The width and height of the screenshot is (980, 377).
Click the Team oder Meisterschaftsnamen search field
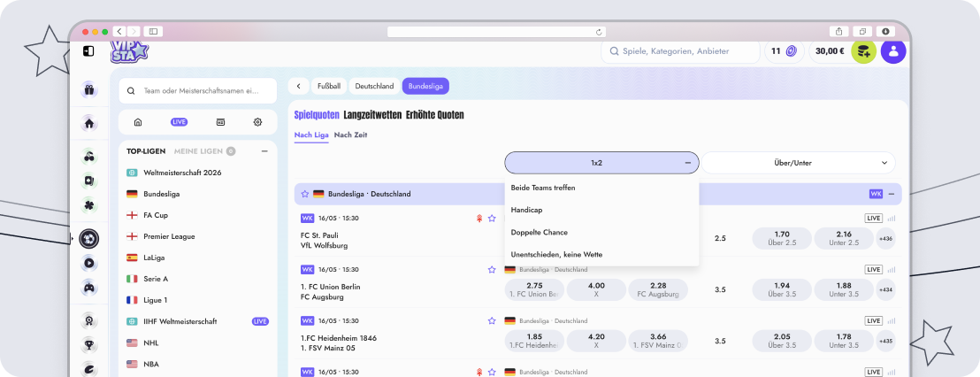click(x=197, y=90)
